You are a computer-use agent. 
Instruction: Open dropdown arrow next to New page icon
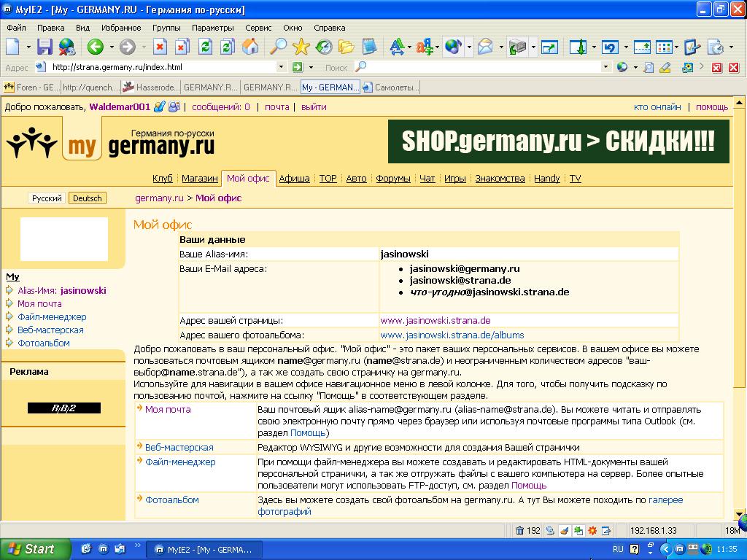click(28, 47)
